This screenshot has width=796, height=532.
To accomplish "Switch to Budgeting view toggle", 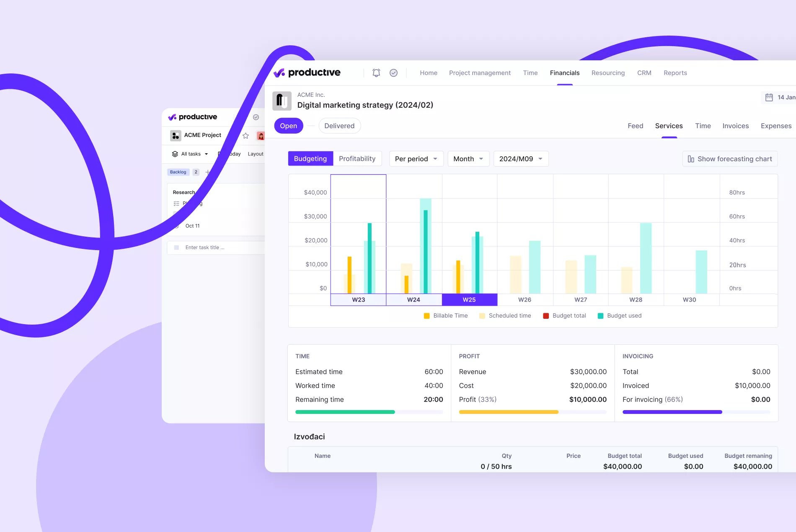I will 310,159.
